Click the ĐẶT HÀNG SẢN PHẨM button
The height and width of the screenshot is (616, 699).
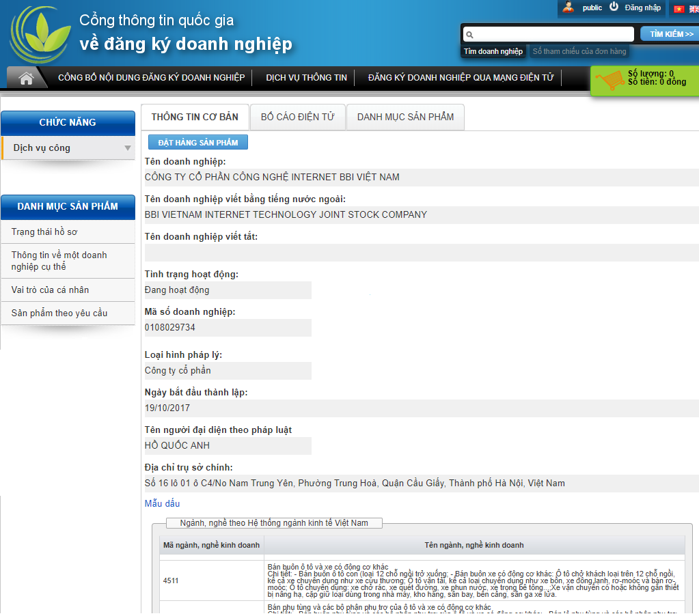click(x=198, y=143)
